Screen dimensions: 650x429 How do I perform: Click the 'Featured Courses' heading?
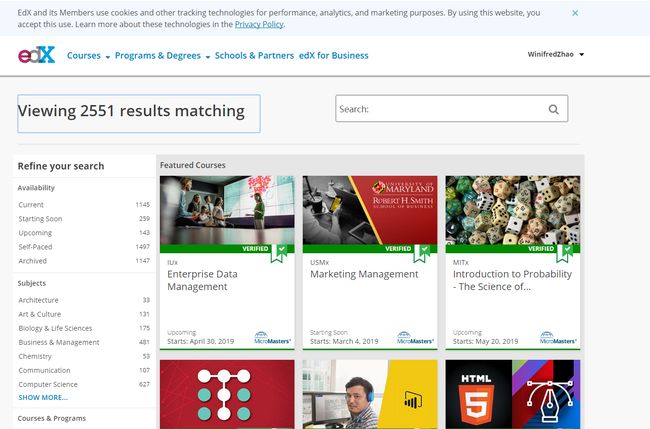pos(193,165)
